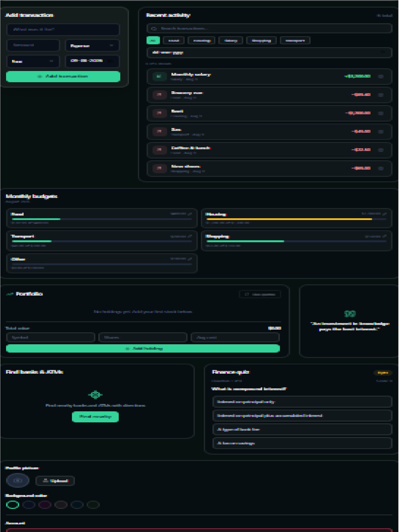Click the Avg cost input in Portfolio
Screen dimensions: 399x532
click(235, 337)
